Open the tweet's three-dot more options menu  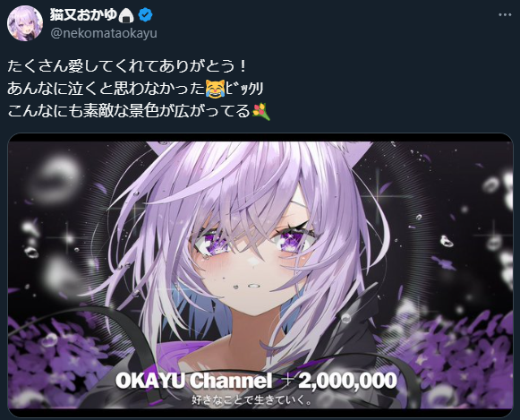(505, 15)
